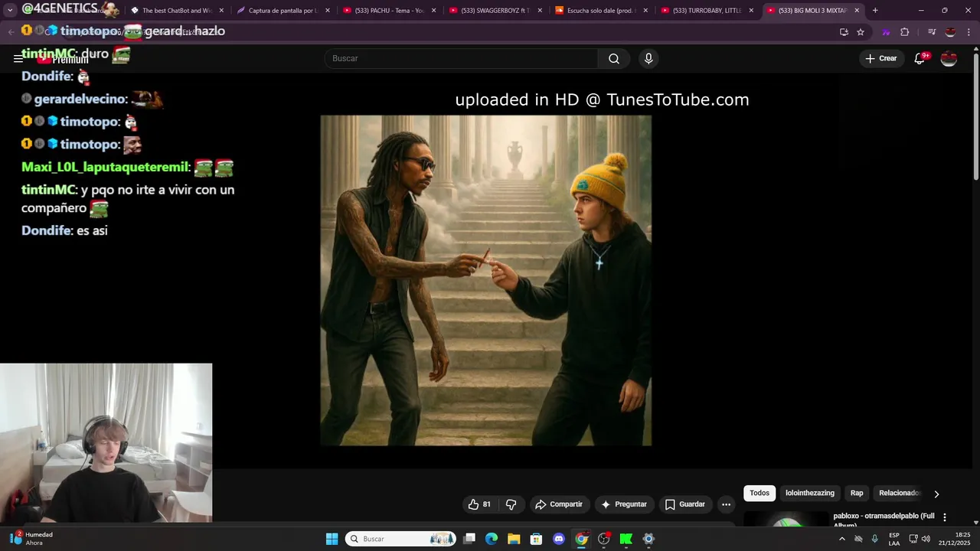Open Windows Start menu

pos(332,539)
